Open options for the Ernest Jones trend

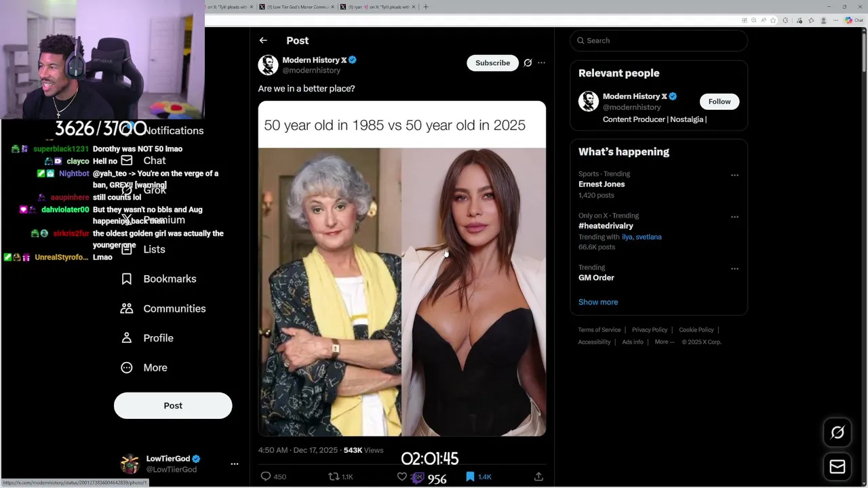pos(734,175)
